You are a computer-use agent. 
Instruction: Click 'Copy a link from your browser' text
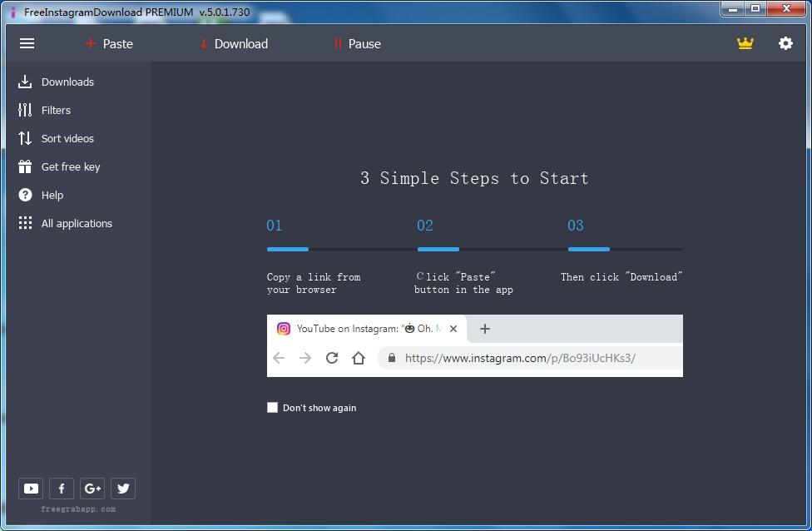point(314,283)
